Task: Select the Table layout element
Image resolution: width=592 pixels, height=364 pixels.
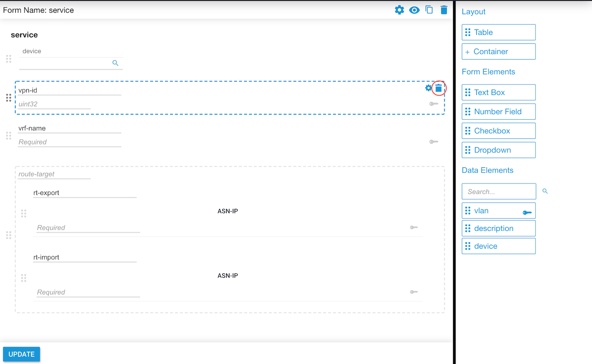Action: 499,32
